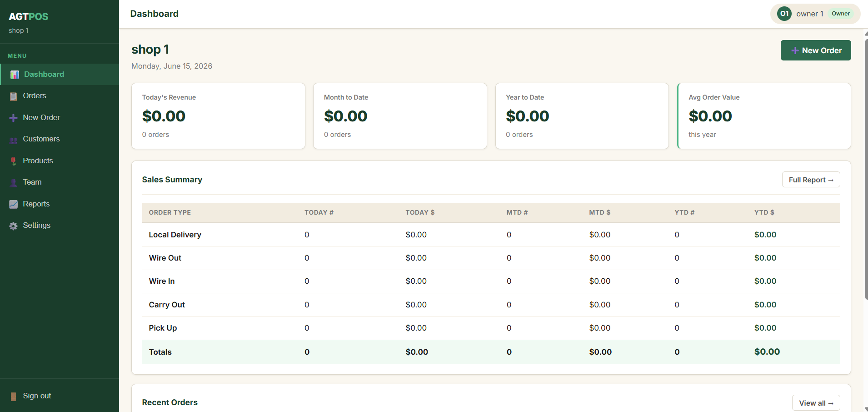Click the Reports chart icon
This screenshot has width=868, height=412.
14,204
